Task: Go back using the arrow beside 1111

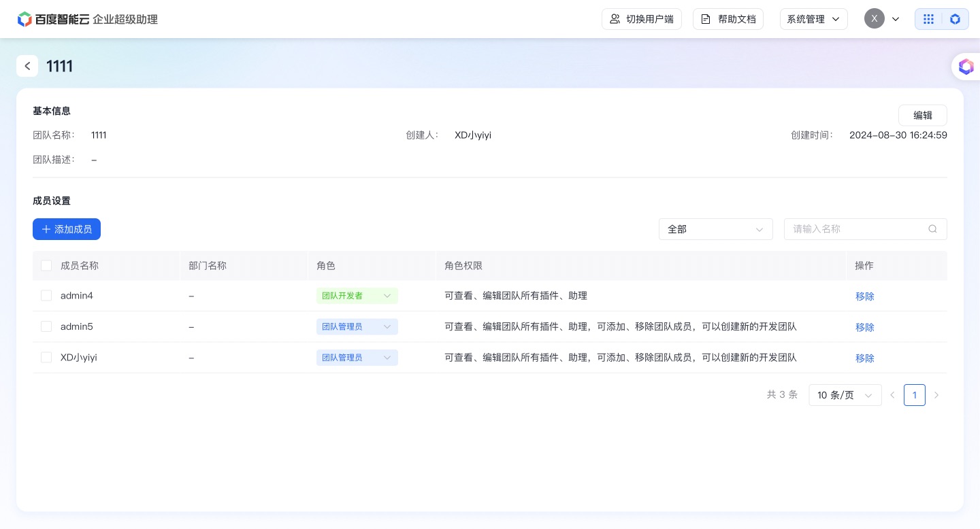Action: tap(27, 66)
